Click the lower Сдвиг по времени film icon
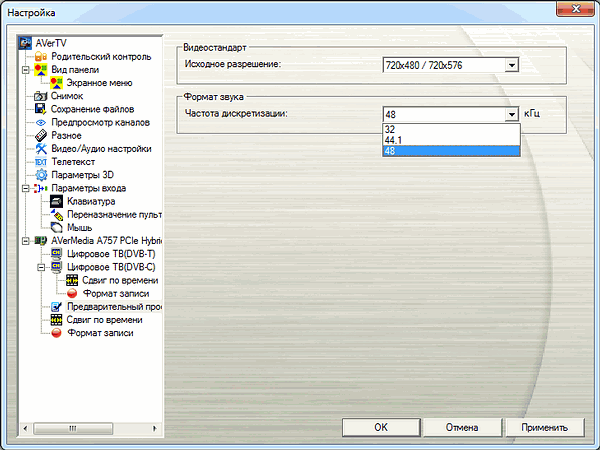Viewport: 600px width, 450px height. 56,320
